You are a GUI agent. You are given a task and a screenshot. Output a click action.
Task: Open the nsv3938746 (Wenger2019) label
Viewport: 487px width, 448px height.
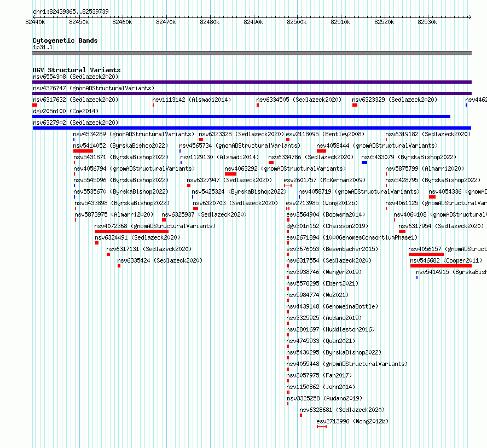[x=324, y=272]
